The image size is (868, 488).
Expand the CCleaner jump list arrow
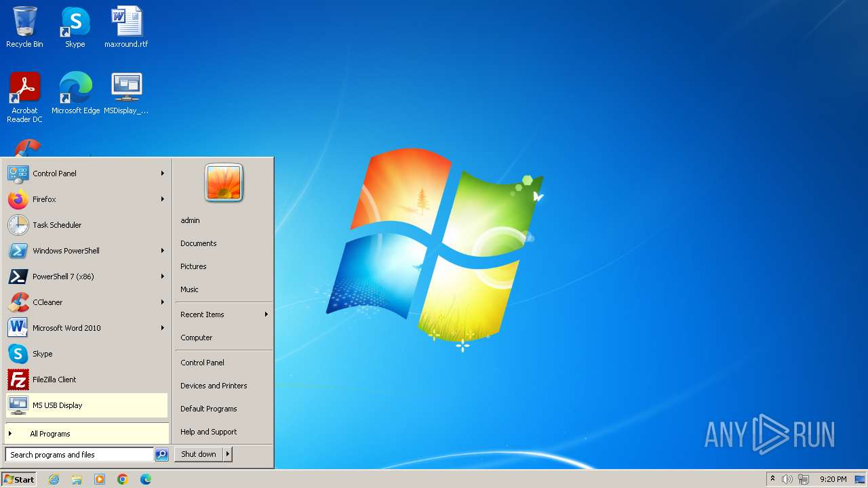163,302
